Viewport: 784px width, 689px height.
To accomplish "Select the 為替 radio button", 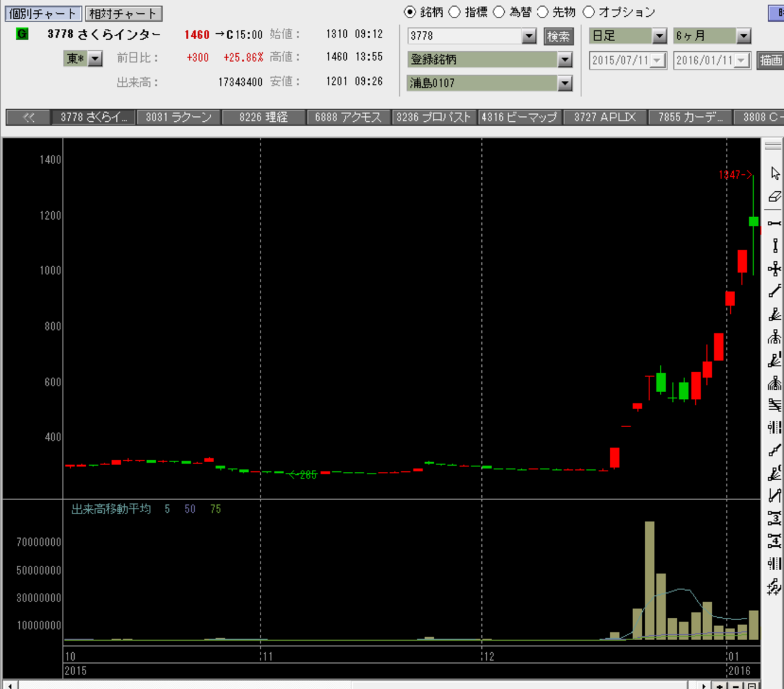I will [499, 12].
